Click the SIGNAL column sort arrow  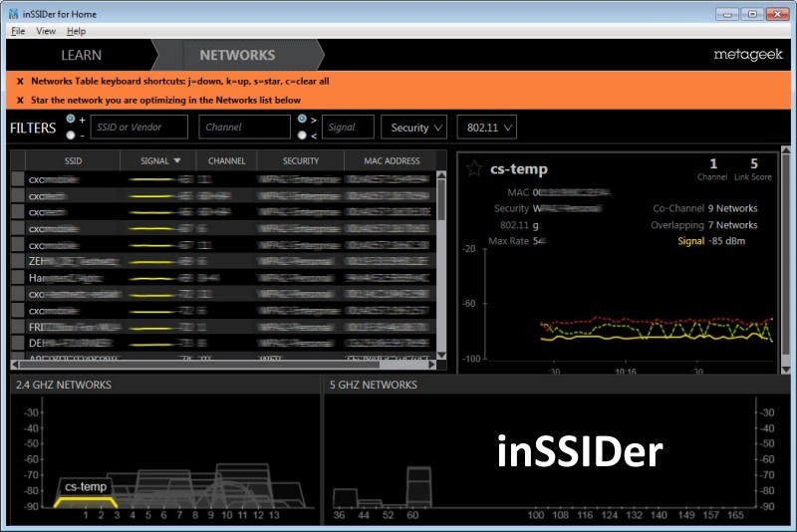177,160
